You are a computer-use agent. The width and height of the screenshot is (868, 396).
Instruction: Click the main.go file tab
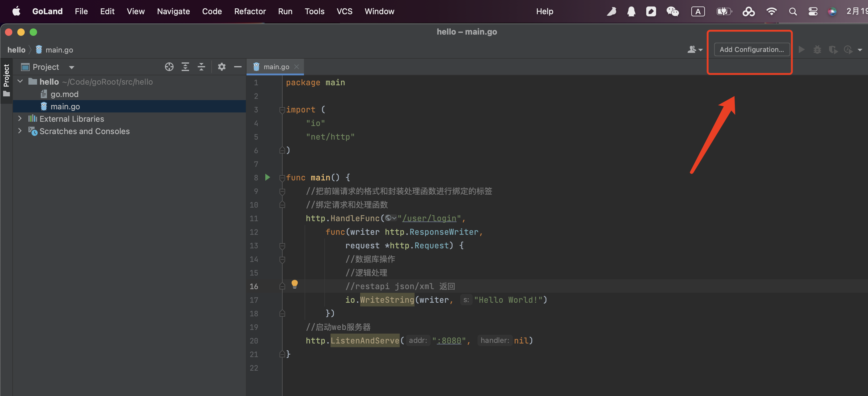tap(275, 66)
